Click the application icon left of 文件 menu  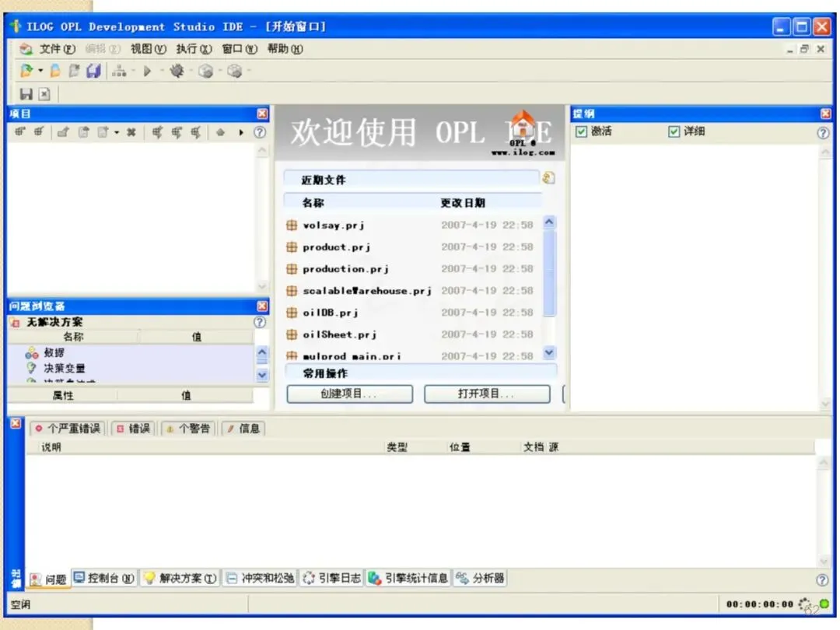coord(26,49)
